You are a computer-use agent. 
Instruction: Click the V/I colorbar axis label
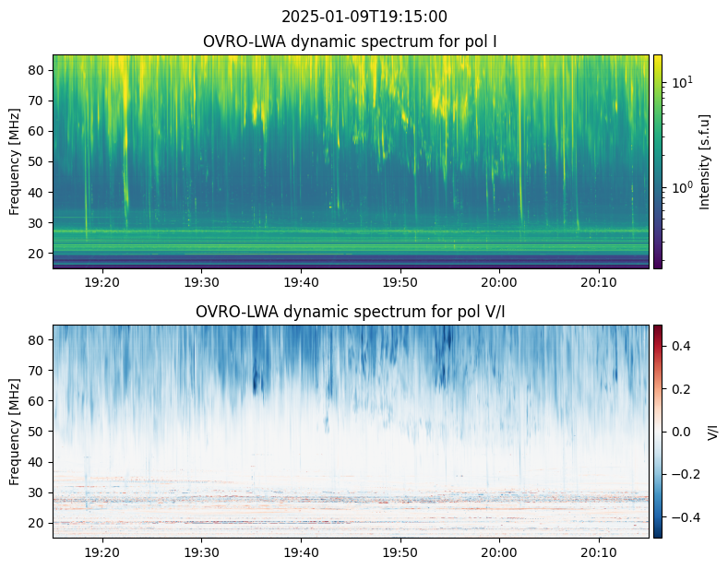pos(712,431)
